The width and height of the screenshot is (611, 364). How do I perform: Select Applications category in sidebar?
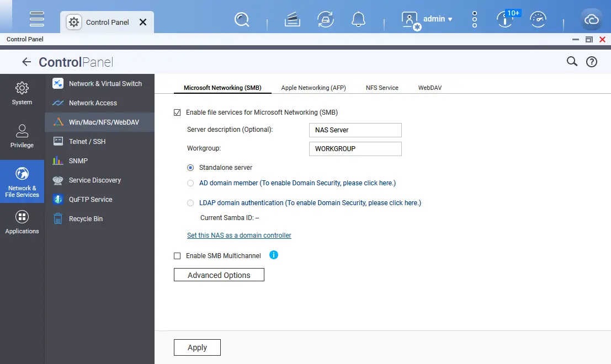tap(22, 222)
